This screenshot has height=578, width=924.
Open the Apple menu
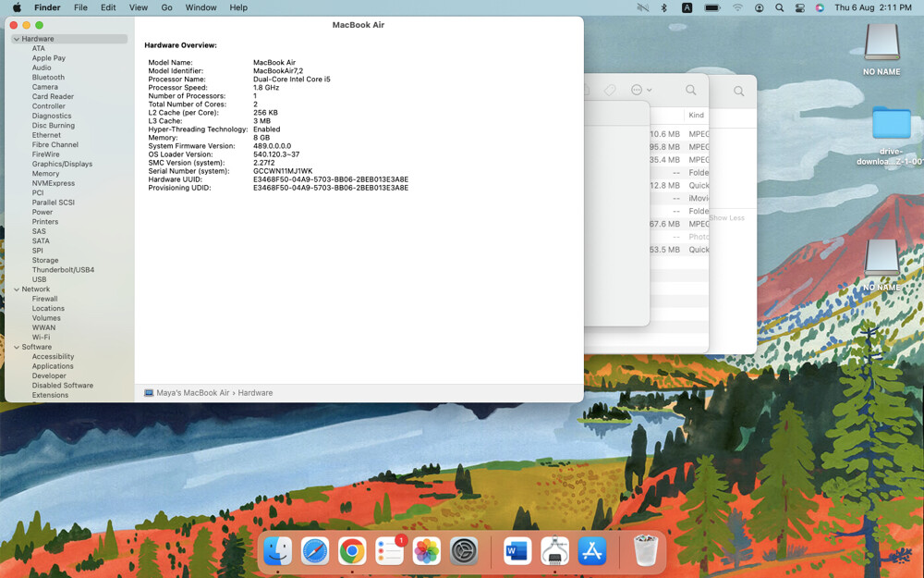[x=17, y=7]
